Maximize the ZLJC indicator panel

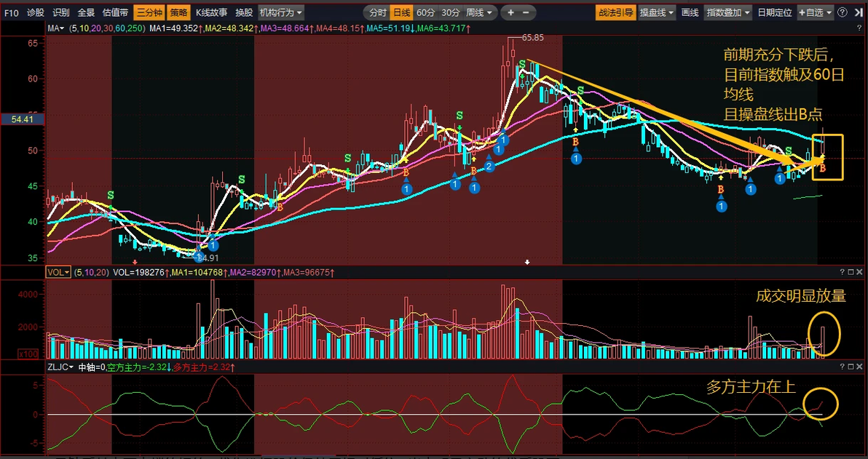tap(851, 367)
